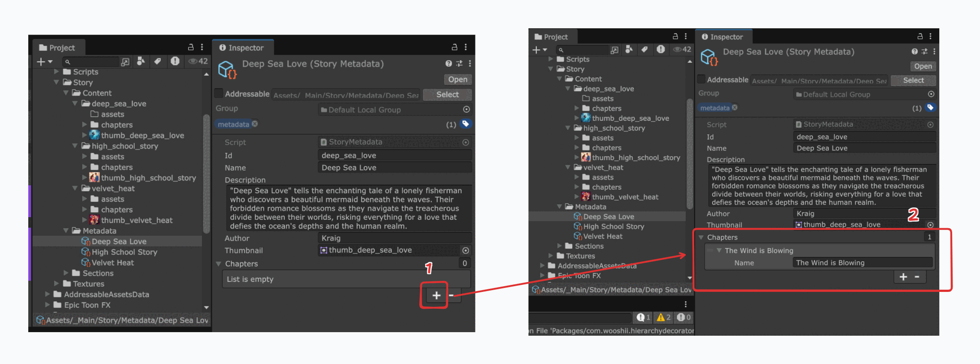Open help reference icon in right Inspector header
The image size is (980, 364).
[x=914, y=51]
